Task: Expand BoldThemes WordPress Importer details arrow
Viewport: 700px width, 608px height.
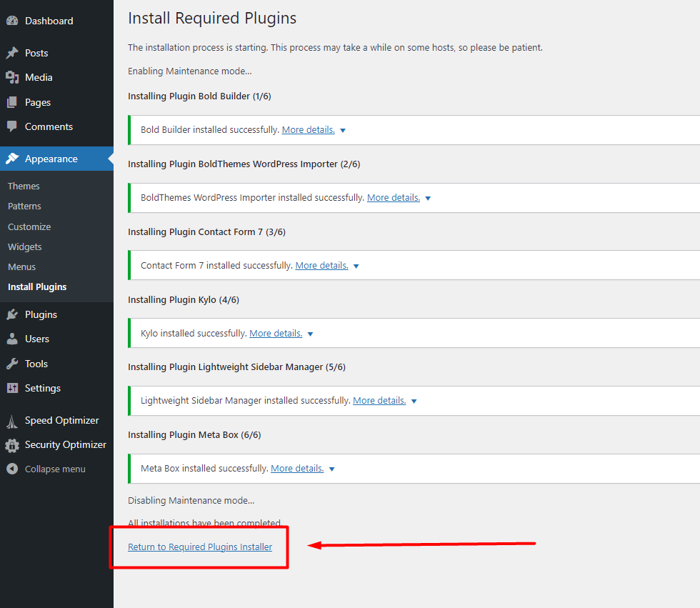Action: click(x=428, y=198)
